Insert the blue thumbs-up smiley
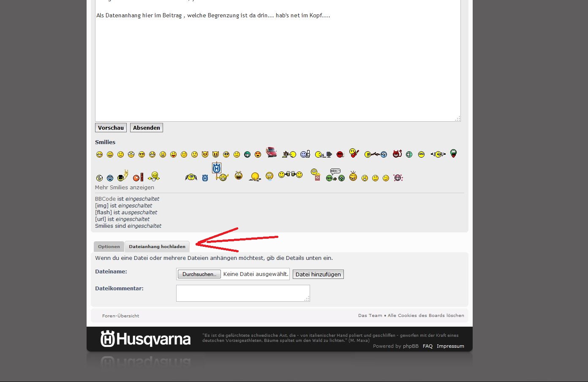Viewport: 588px width, 382px height. pos(305,154)
